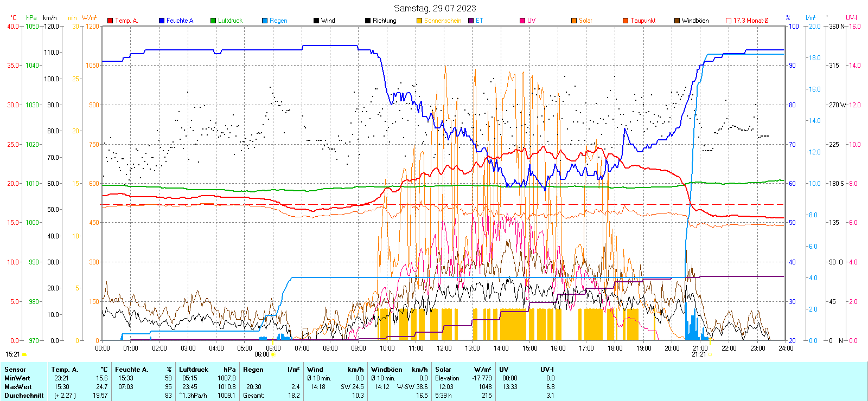Click the Durchschnitt row label
This screenshot has height=401, width=868.
click(x=23, y=396)
